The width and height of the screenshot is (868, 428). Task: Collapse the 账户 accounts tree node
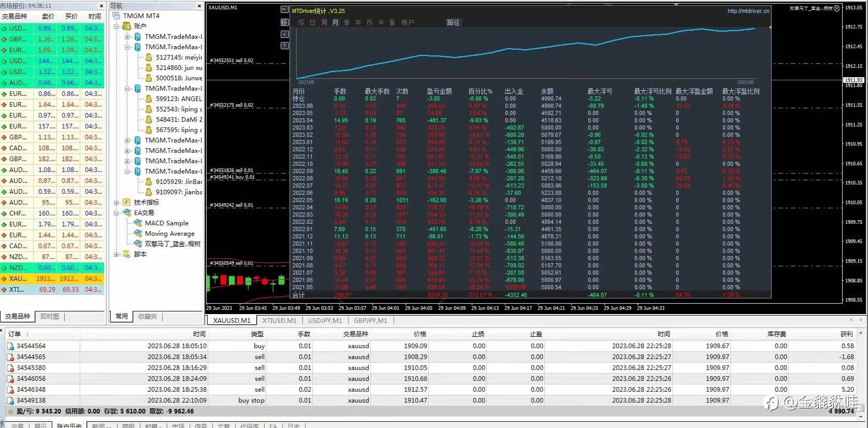(x=117, y=26)
